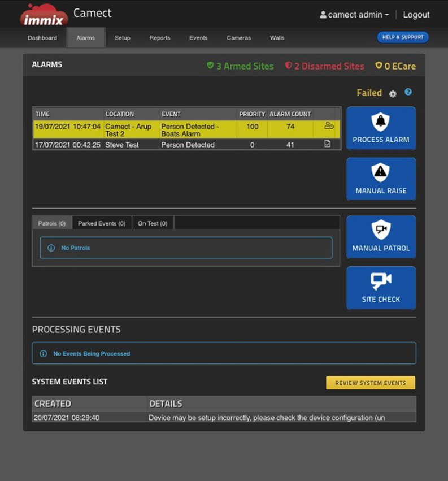448x481 pixels.
Task: Click the Device may be setup incorrectly details
Action: pyautogui.click(x=267, y=418)
